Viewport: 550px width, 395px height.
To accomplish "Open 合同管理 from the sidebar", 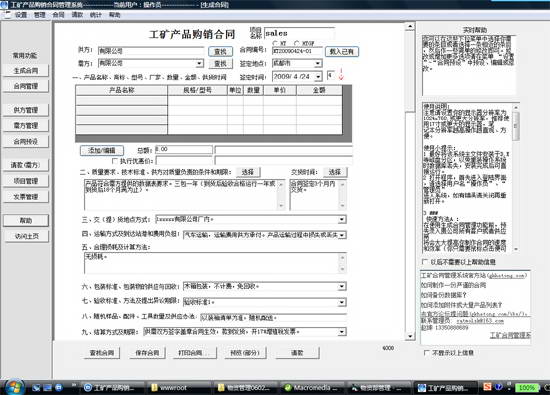I will click(x=26, y=86).
